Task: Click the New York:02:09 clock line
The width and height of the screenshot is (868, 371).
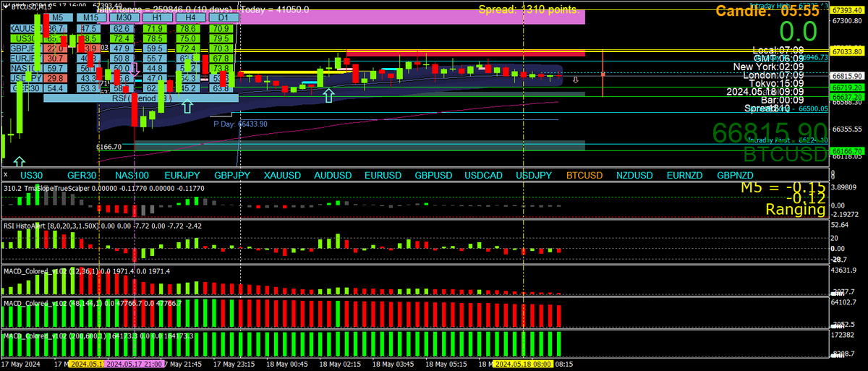Action: (x=768, y=67)
